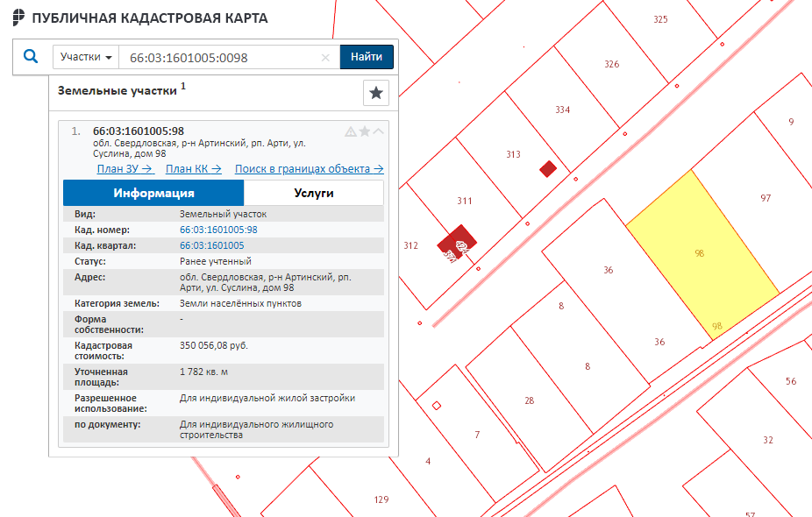Open cadastral number link 66:03:1601005:98

(x=218, y=230)
